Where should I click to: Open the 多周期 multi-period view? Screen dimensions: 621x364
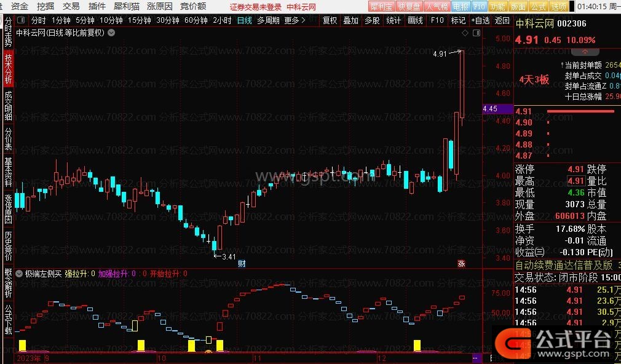point(268,20)
